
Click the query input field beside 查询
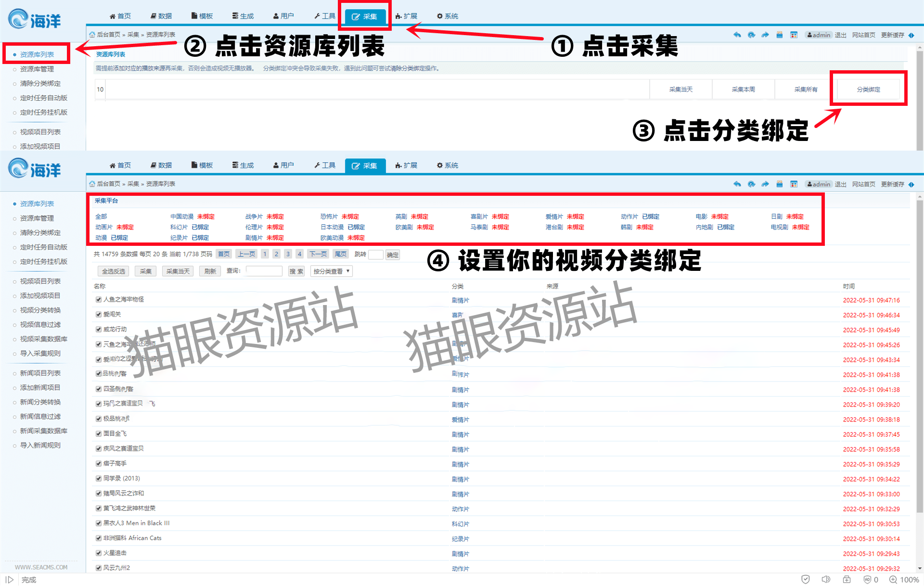(264, 271)
